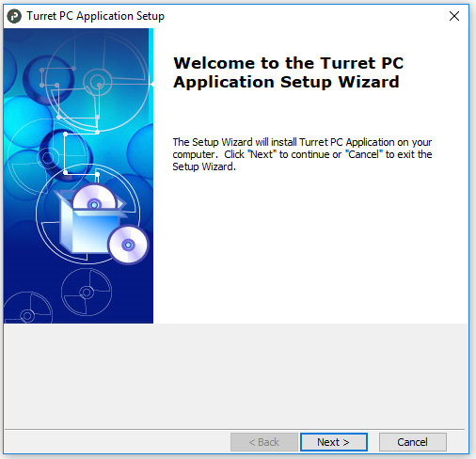
Task: Click the disabled Back button
Action: (x=264, y=442)
